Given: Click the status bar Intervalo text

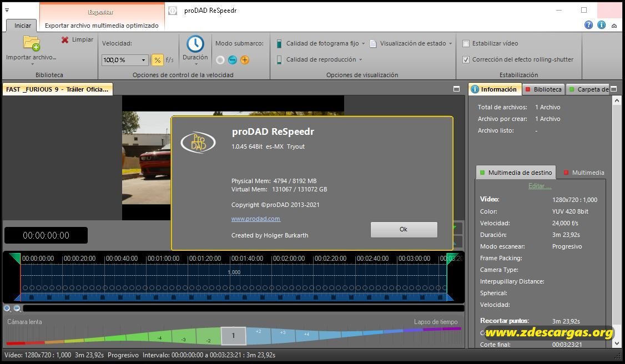Looking at the screenshot, I should point(209,355).
